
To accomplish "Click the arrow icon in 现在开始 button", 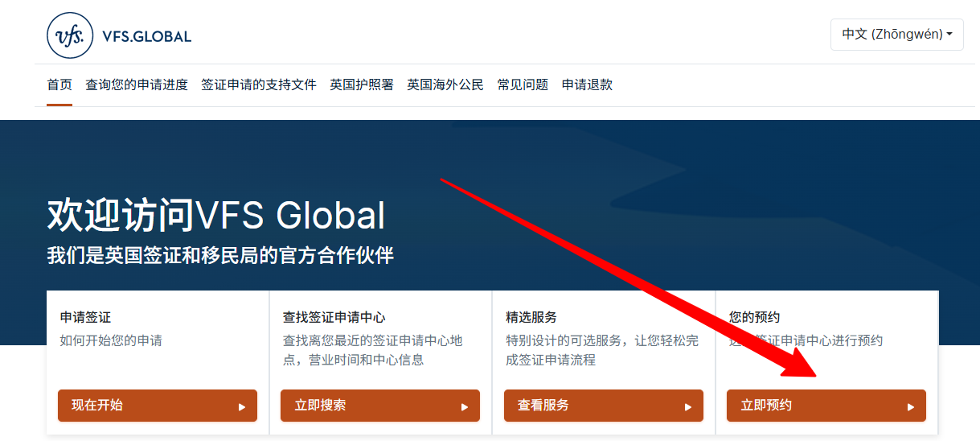I will click(242, 406).
